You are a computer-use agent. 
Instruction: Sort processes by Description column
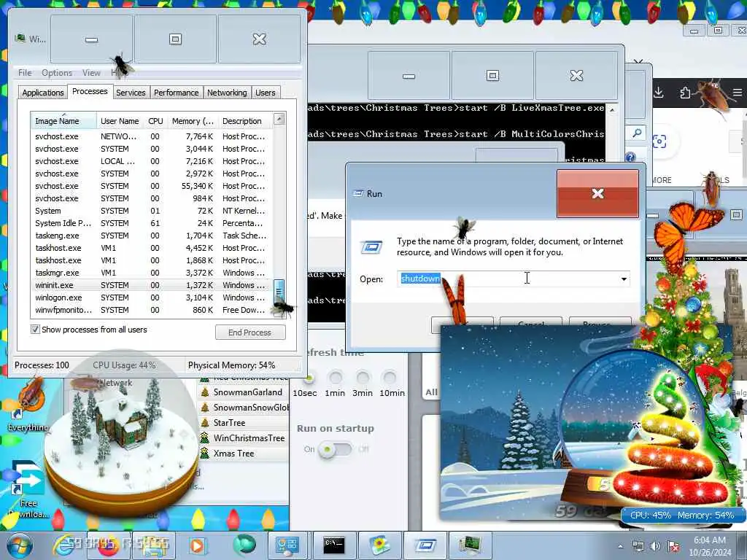click(x=245, y=121)
